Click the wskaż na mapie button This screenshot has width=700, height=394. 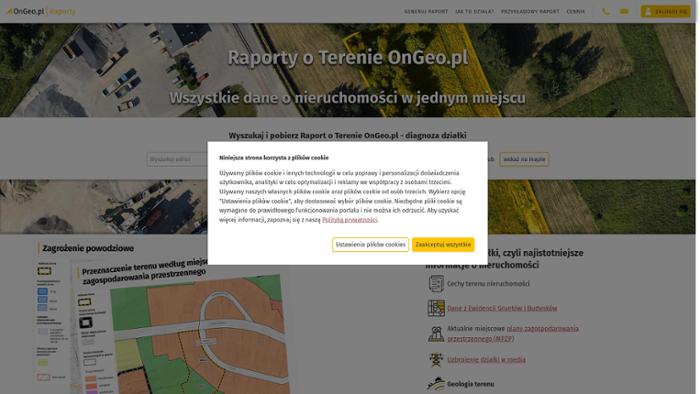524,159
